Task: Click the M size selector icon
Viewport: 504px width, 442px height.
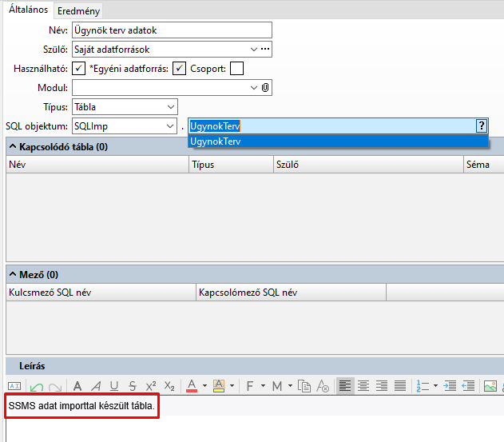Action: pyautogui.click(x=276, y=386)
